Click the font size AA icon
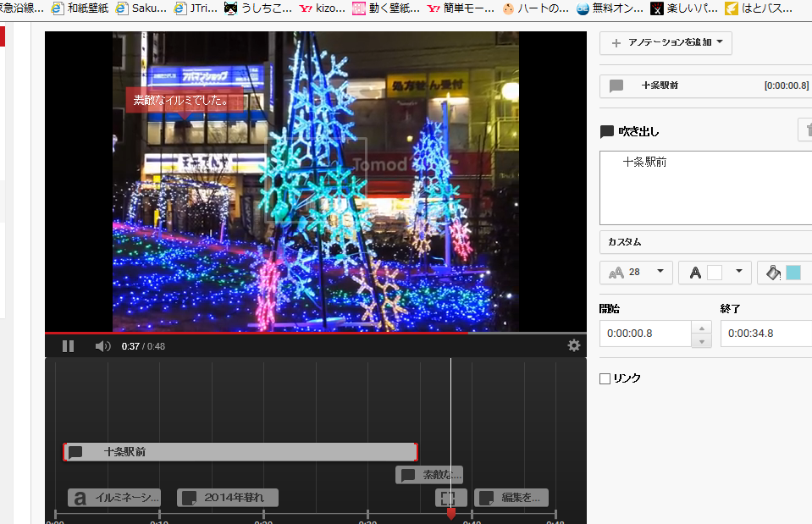This screenshot has height=524, width=812. (616, 273)
